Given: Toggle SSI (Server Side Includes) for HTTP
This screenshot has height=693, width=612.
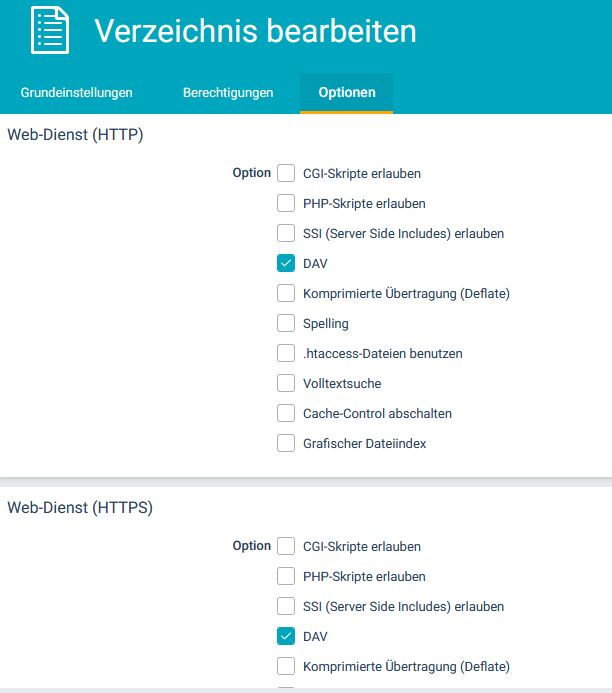Looking at the screenshot, I should (286, 233).
